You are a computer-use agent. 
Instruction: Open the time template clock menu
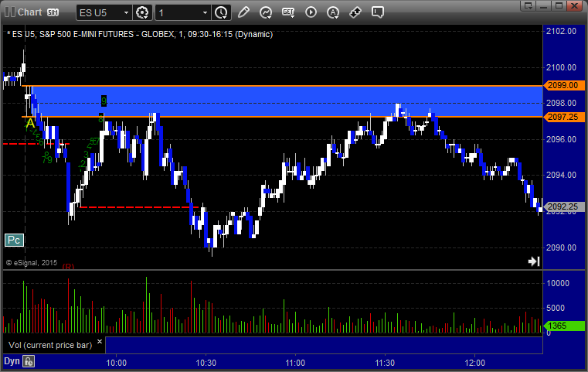[221, 13]
